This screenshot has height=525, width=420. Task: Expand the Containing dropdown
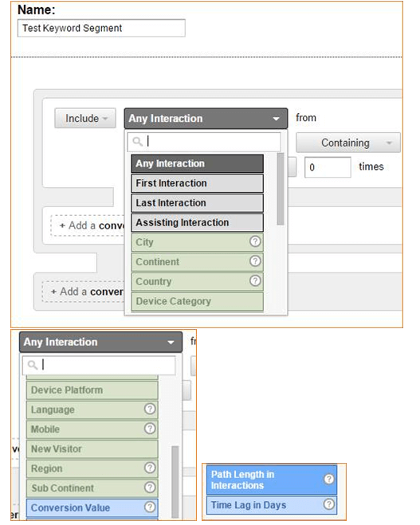point(348,143)
